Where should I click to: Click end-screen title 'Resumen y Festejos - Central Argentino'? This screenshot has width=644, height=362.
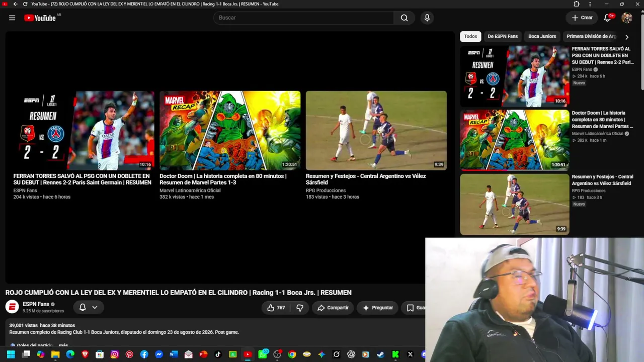[x=366, y=179]
